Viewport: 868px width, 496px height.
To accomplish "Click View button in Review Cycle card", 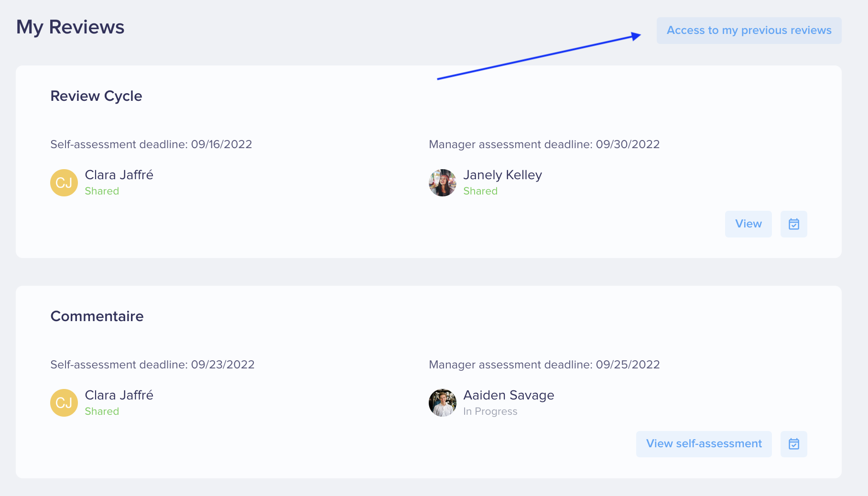I will [x=749, y=224].
